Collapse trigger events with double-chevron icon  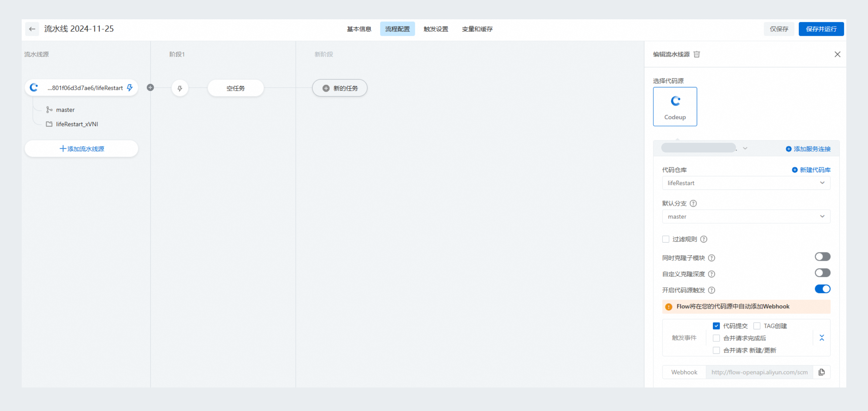(x=822, y=338)
